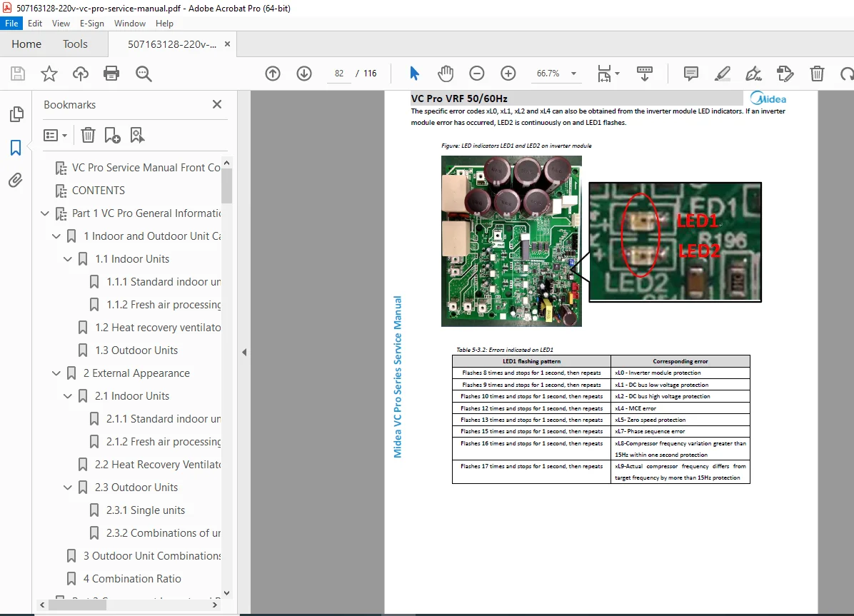854x616 pixels.
Task: Click the page number field showing 82
Action: [x=339, y=74]
